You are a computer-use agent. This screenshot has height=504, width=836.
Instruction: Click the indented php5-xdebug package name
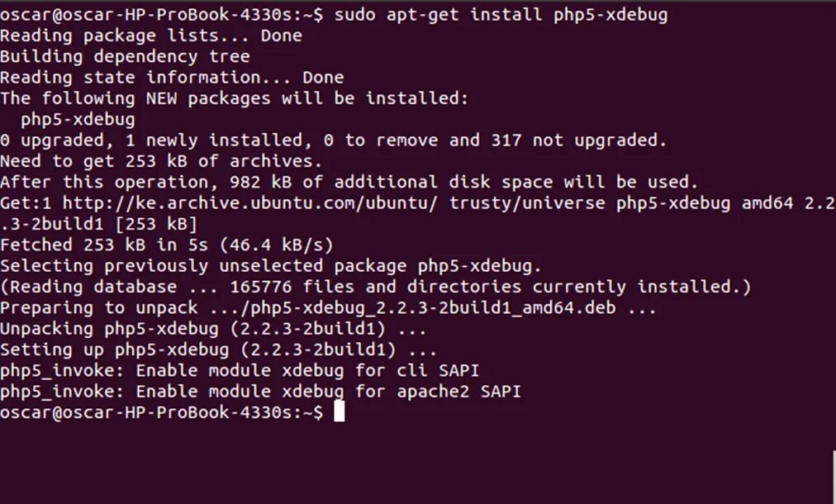pos(78,120)
